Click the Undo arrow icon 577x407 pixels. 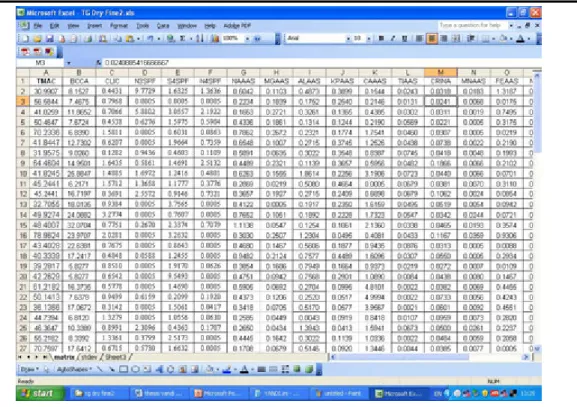(x=150, y=38)
